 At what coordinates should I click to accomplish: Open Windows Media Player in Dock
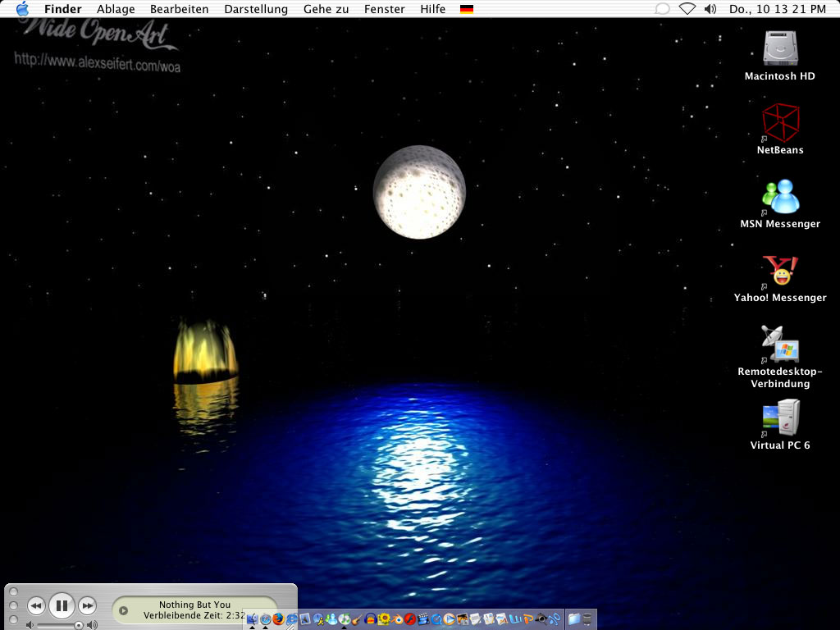[449, 619]
